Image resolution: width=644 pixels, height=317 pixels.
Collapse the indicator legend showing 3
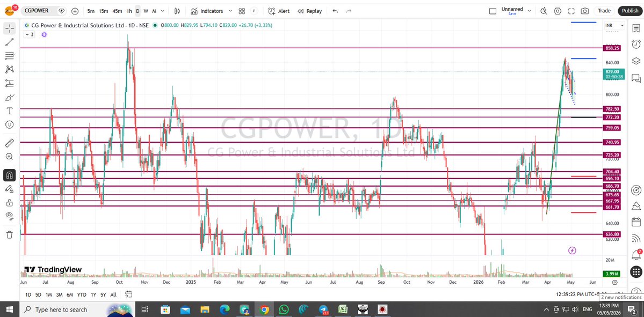click(x=29, y=35)
